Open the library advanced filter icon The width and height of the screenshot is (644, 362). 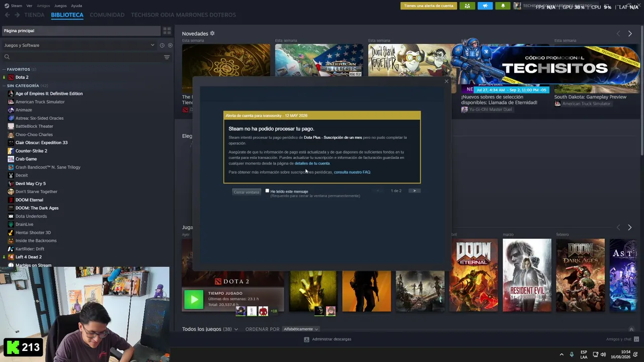[167, 57]
